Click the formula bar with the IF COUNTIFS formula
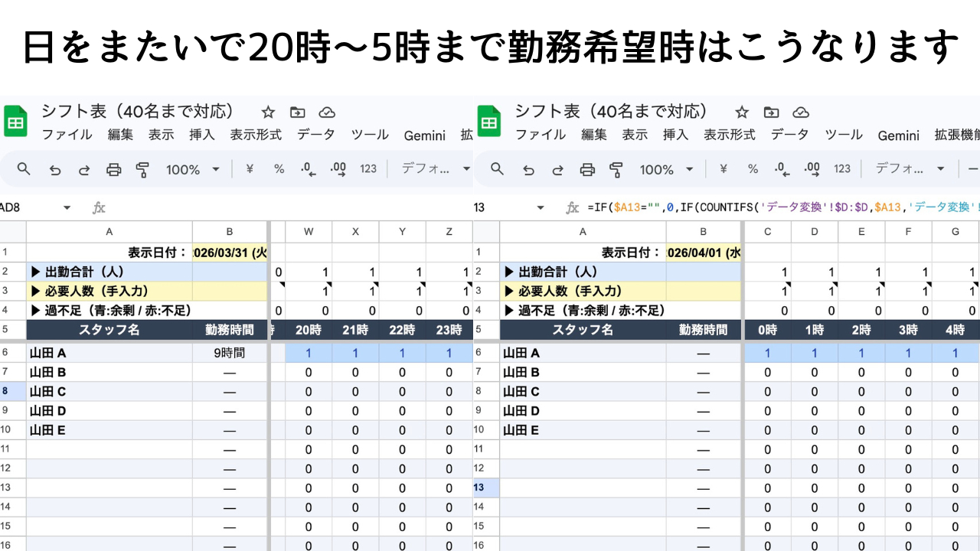Viewport: 980px width, 551px height. click(x=783, y=207)
